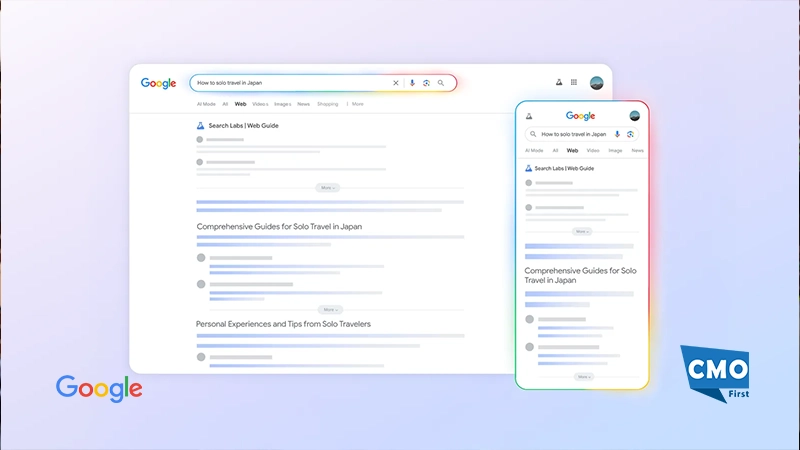The width and height of the screenshot is (800, 450).
Task: Open the Images tab on desktop
Action: click(x=283, y=104)
